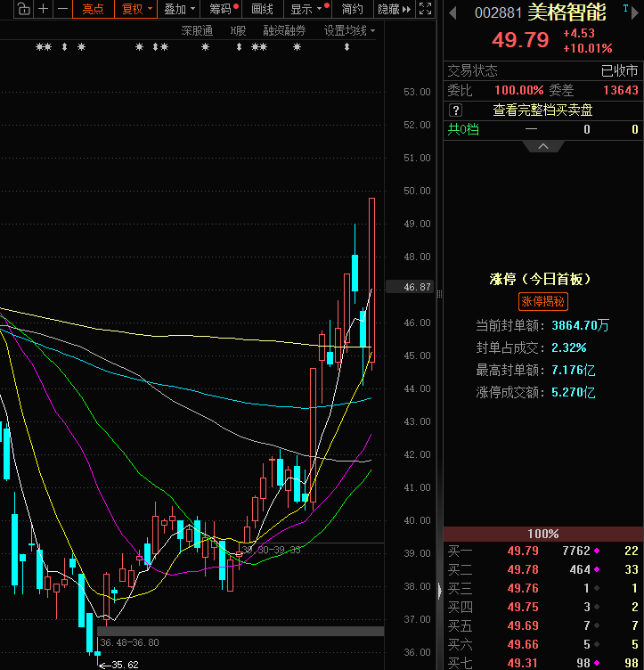The image size is (644, 670).
Task: Switch to 简约 simple mode
Action: click(353, 9)
